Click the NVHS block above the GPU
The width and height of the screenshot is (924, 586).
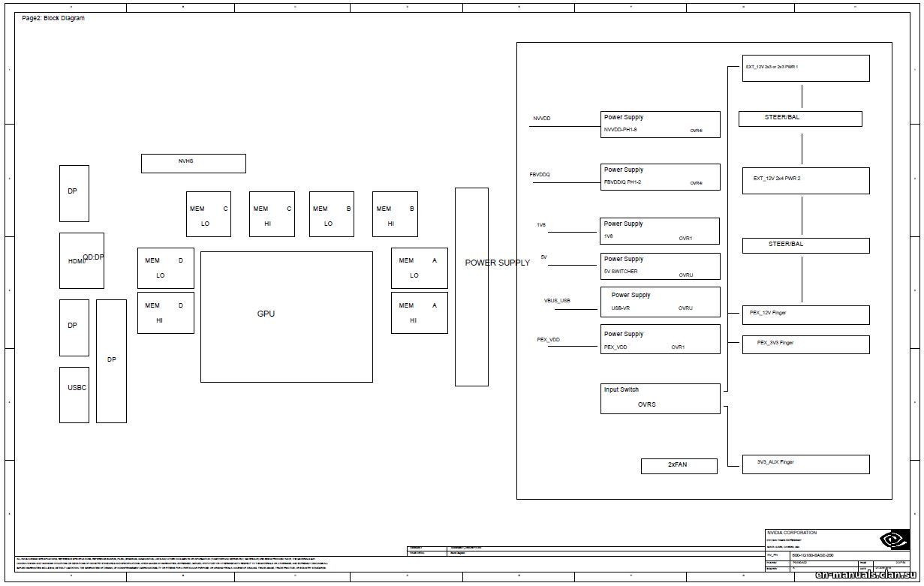[x=192, y=163]
